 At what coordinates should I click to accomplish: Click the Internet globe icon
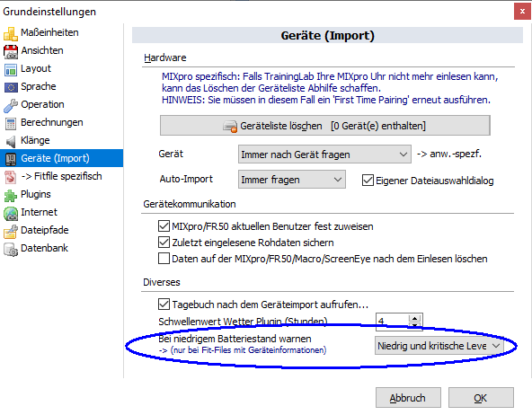tap(11, 213)
